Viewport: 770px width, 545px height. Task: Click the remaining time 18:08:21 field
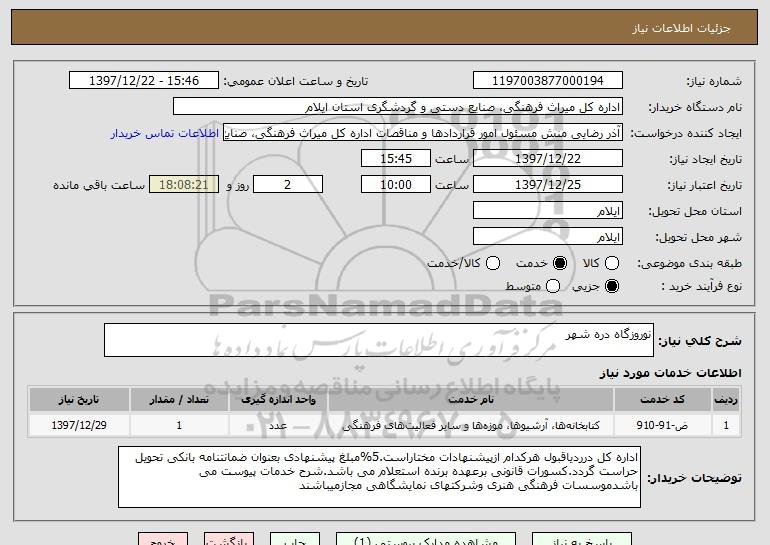pos(184,185)
